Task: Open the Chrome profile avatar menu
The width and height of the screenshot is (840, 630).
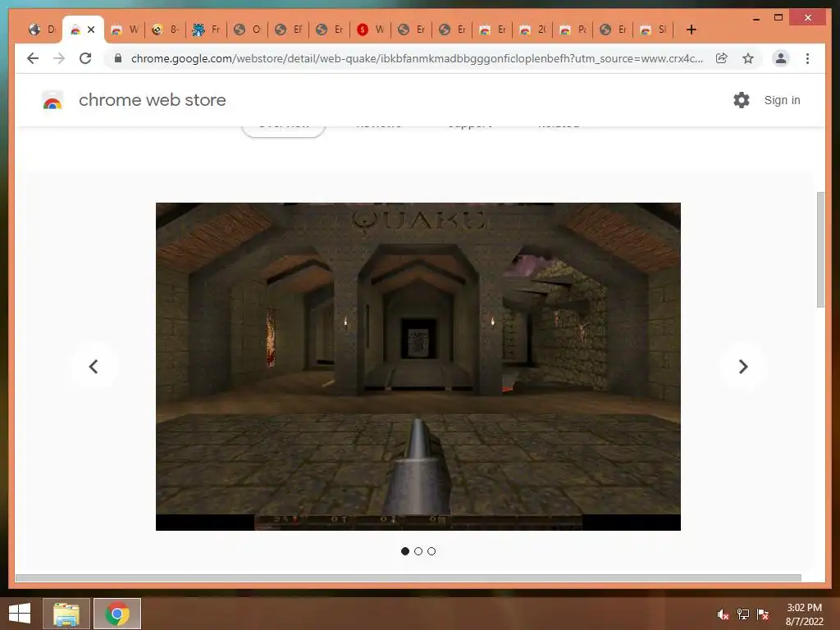Action: [x=781, y=58]
